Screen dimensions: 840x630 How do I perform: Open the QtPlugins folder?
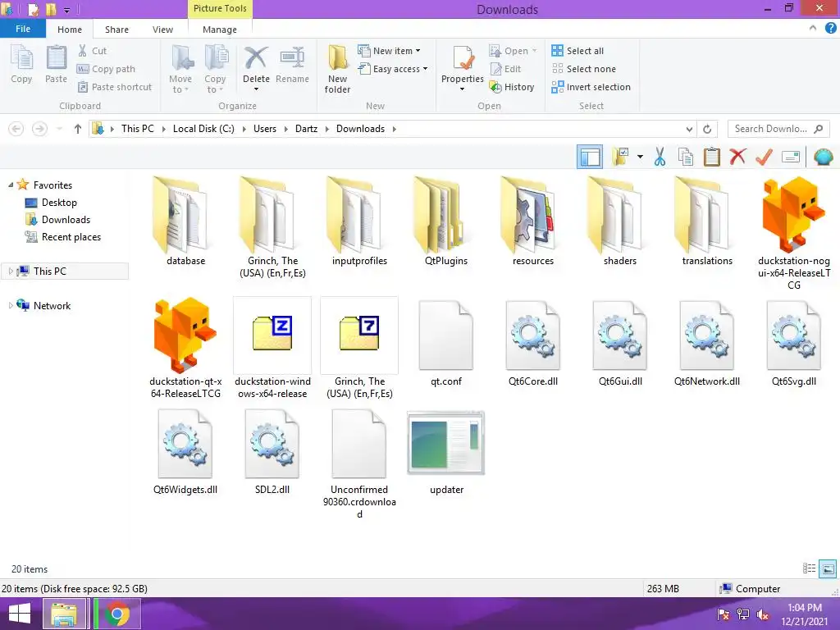point(445,221)
